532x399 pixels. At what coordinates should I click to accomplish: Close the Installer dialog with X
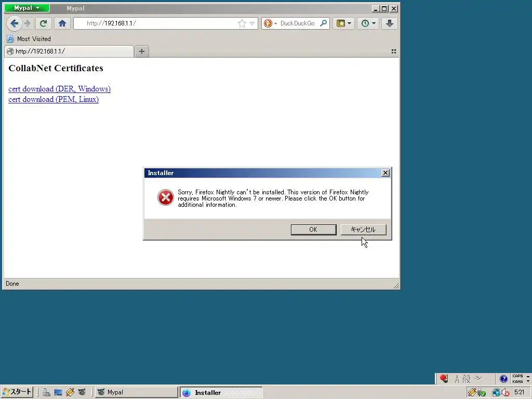tap(385, 173)
